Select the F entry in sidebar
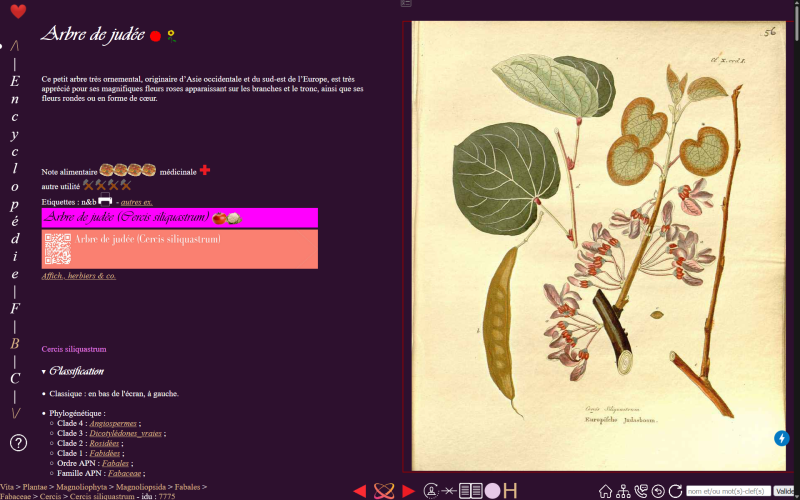The width and height of the screenshot is (800, 500). (15, 309)
